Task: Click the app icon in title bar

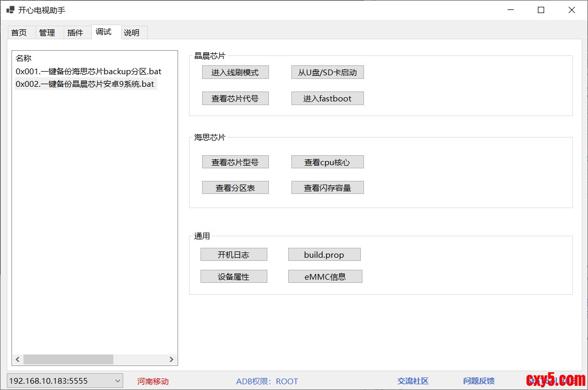Action: 10,10
